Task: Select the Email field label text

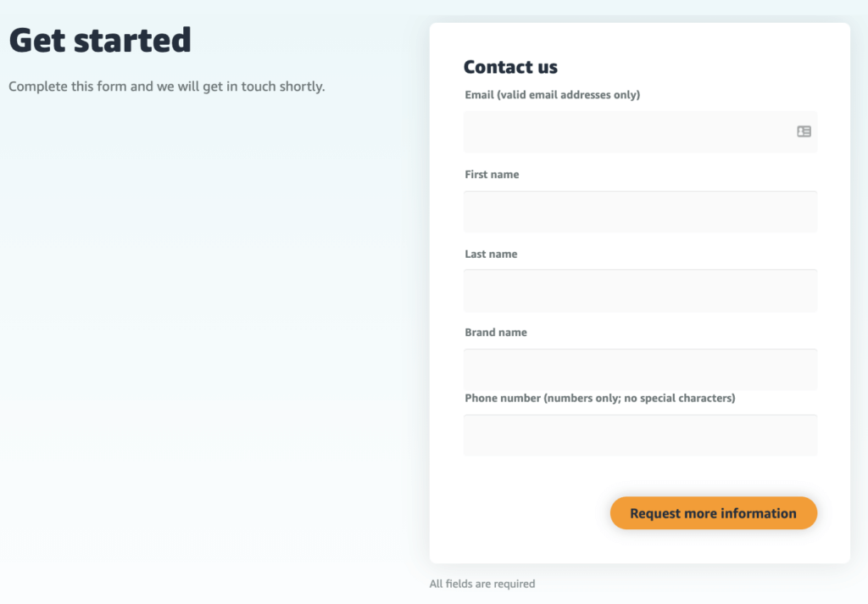Action: pyautogui.click(x=552, y=94)
